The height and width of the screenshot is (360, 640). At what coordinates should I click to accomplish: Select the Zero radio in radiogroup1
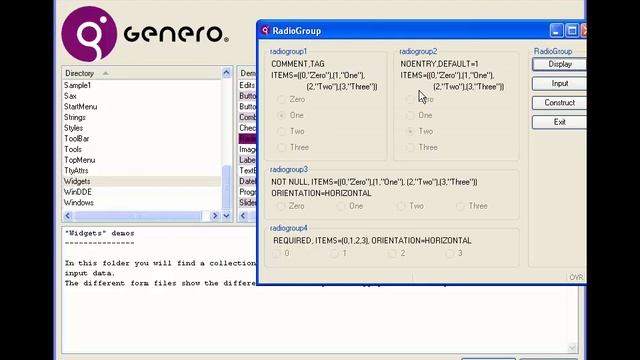click(281, 99)
